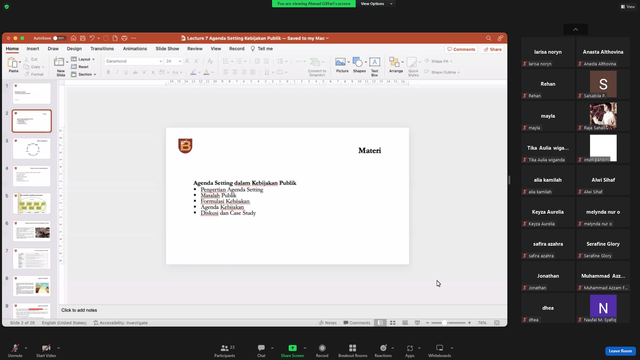Click 'Accessibility: Investigate' in the status bar
The height and width of the screenshot is (360, 640).
click(120, 322)
